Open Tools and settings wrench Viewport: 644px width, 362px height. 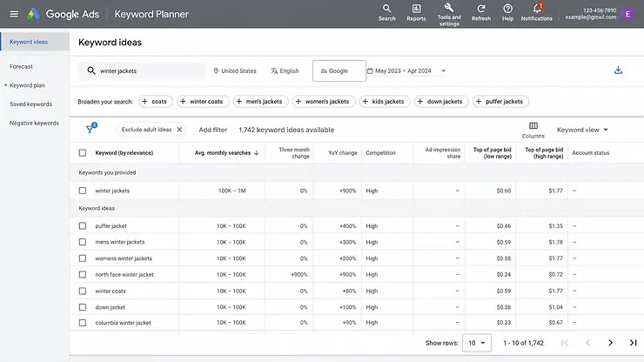click(449, 15)
